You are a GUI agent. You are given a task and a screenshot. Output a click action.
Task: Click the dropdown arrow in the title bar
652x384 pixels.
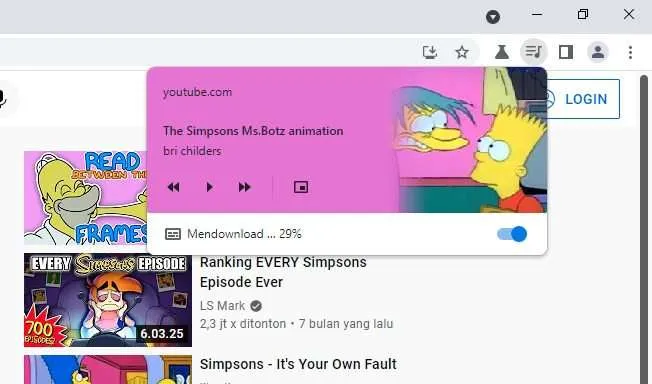point(493,17)
